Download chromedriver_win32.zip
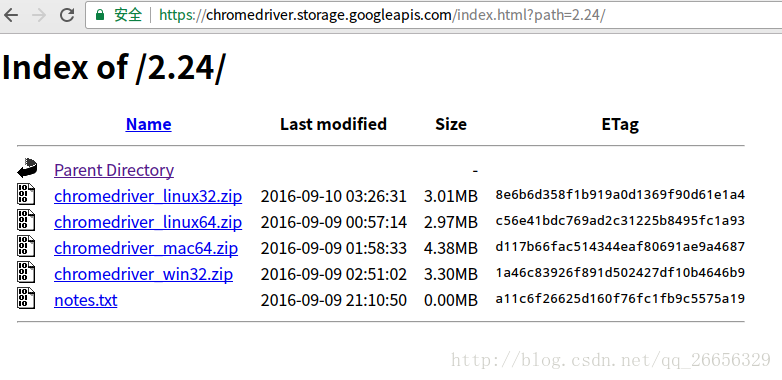Viewport: 782px width, 380px height. click(144, 274)
